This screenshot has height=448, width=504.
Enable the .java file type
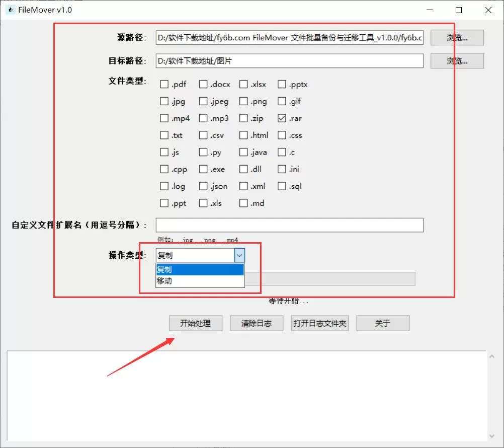(x=243, y=152)
